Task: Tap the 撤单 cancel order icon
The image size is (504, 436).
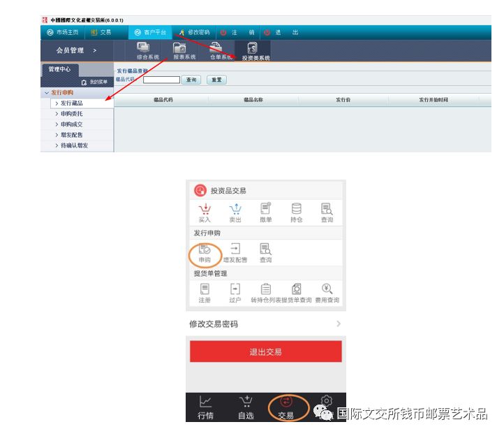Action: point(266,212)
